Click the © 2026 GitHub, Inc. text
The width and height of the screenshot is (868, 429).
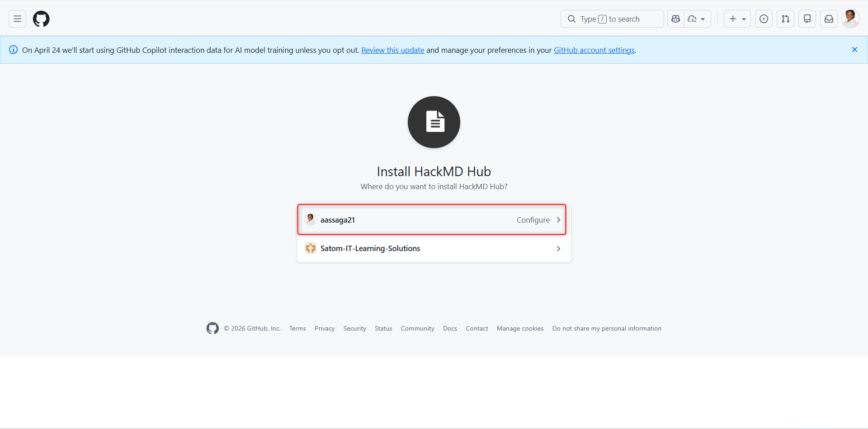[252, 328]
